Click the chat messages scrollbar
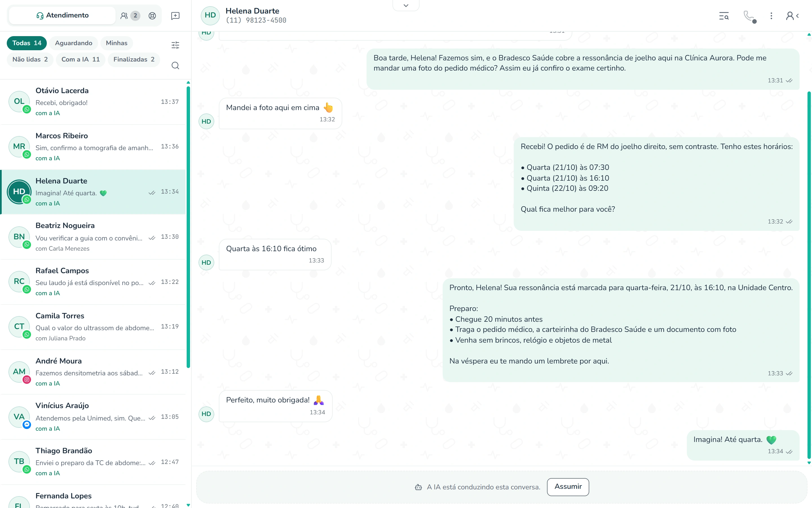 [x=809, y=275]
